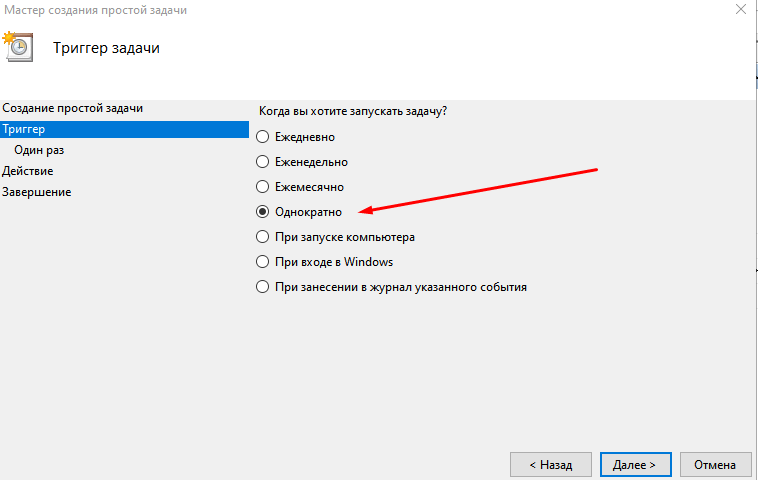758x480 pixels.
Task: Cancel the wizard with Отмена
Action: (715, 465)
